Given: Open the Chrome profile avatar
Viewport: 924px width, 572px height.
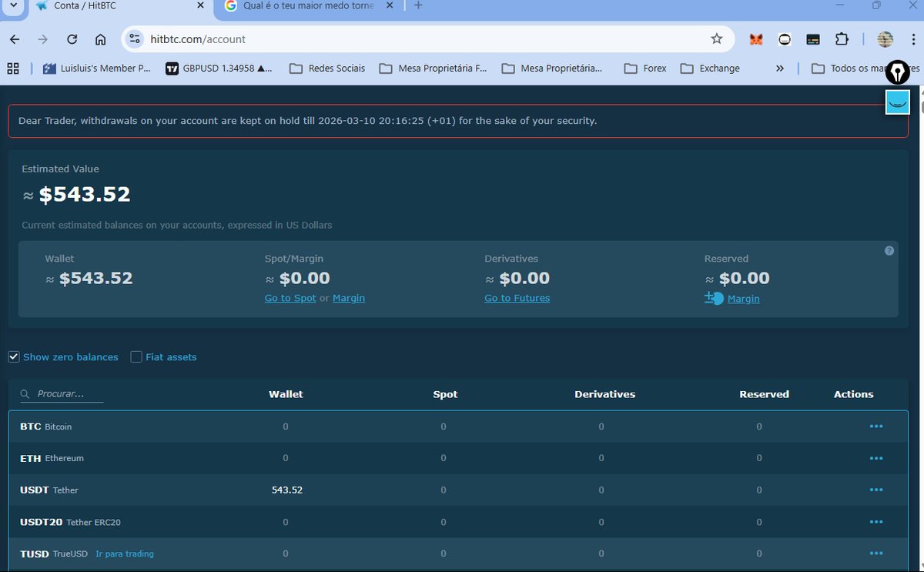Looking at the screenshot, I should click(x=885, y=39).
